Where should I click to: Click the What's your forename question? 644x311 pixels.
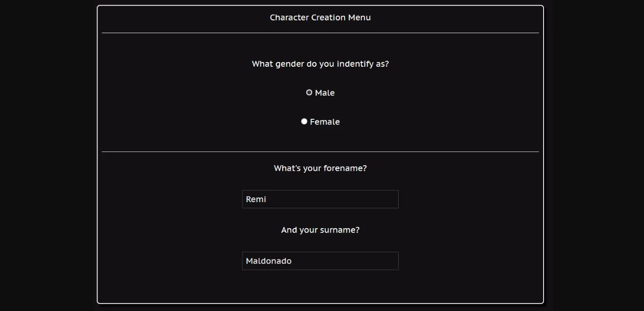(320, 168)
